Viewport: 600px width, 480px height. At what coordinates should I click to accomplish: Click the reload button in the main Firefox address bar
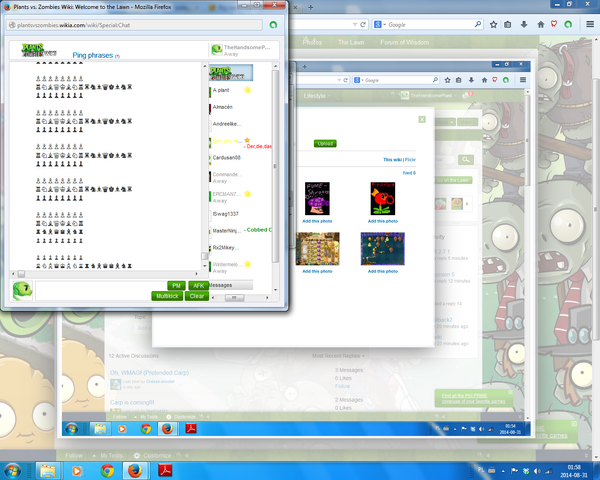point(363,24)
